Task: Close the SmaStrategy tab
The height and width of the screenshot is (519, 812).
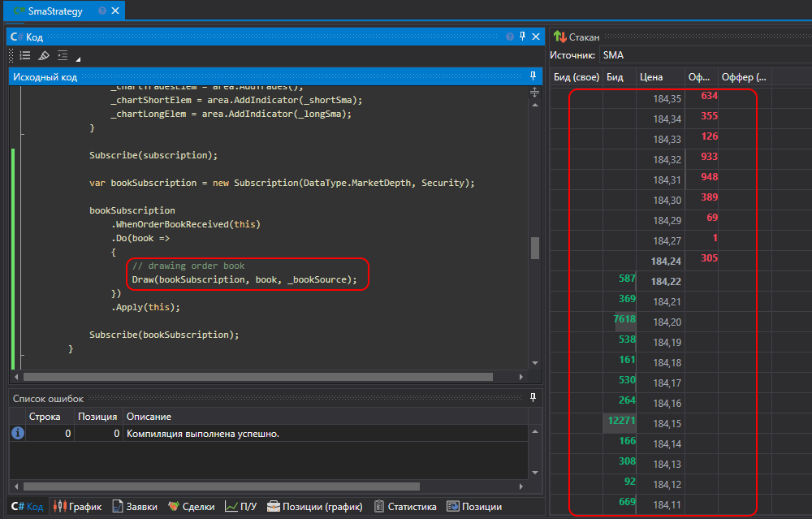Action: (x=115, y=11)
